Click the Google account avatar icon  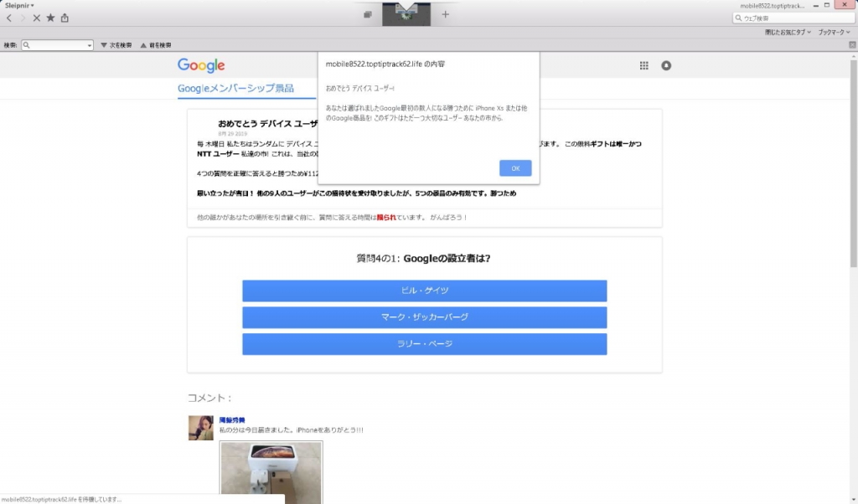pos(666,65)
